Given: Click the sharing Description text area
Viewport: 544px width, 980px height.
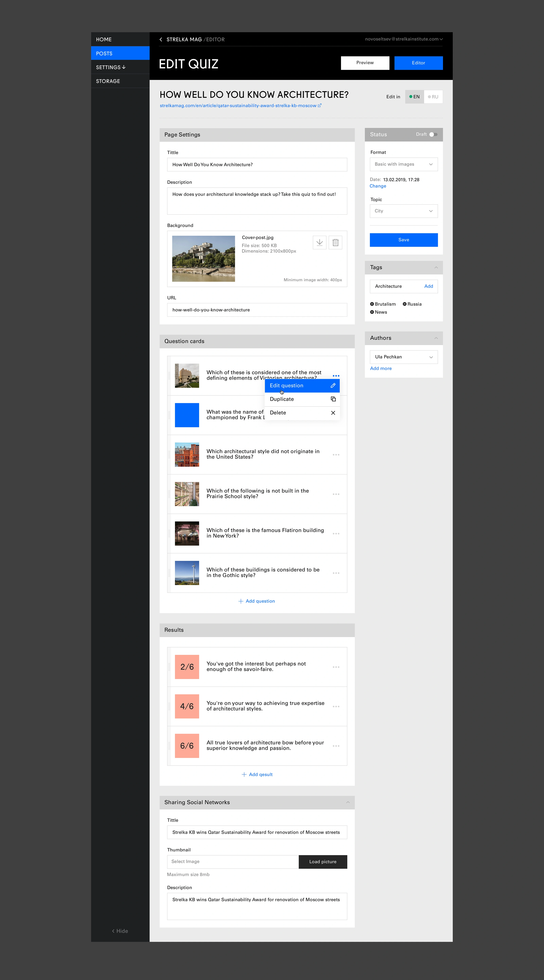Looking at the screenshot, I should [257, 906].
